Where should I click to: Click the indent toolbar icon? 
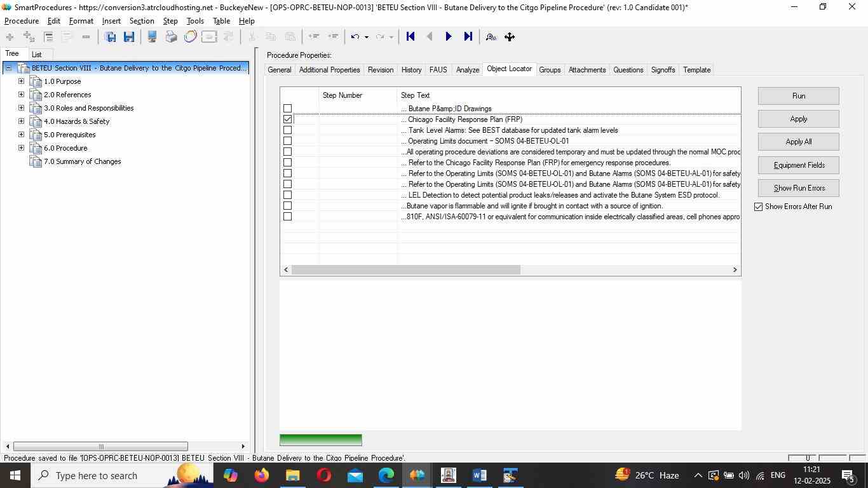coord(332,37)
